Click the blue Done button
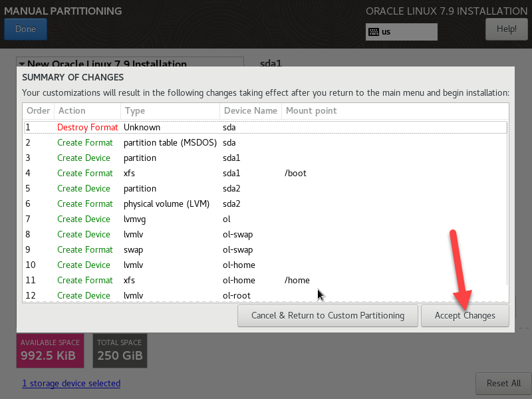Screen dimensions: 532x399 [25, 29]
